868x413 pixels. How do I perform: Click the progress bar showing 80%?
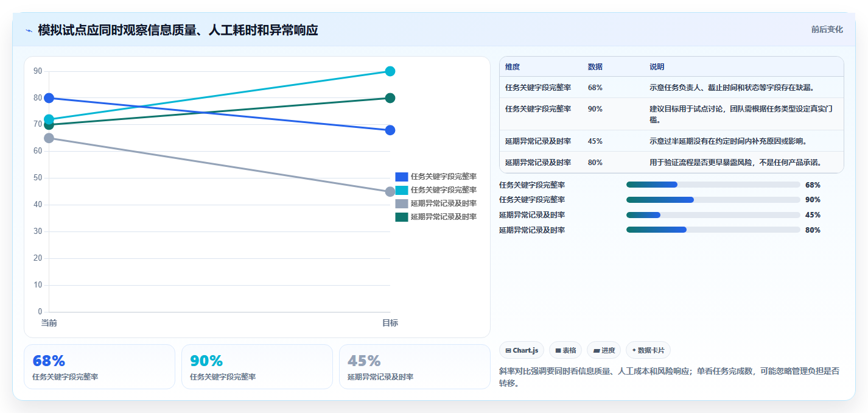(713, 230)
